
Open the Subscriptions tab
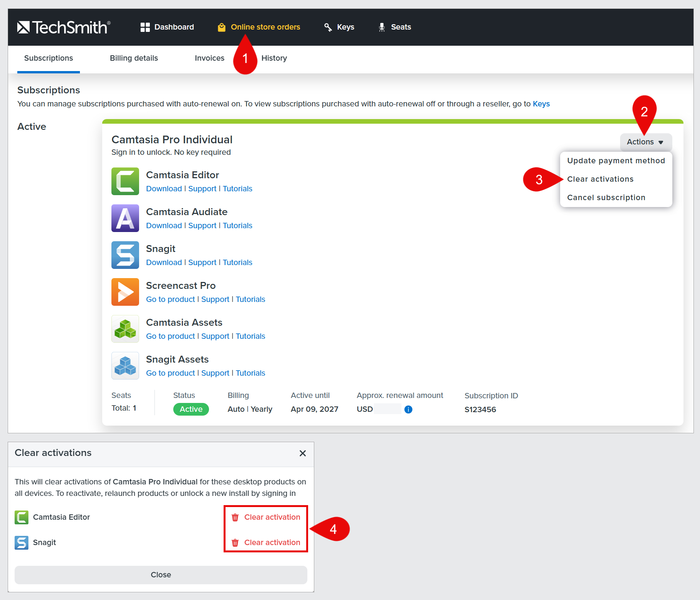coord(48,58)
